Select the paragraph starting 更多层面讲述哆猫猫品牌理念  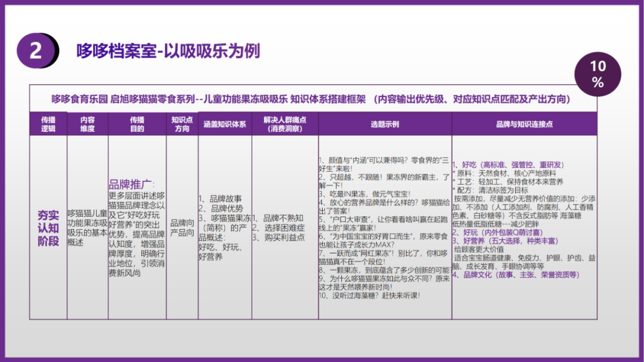click(x=137, y=234)
